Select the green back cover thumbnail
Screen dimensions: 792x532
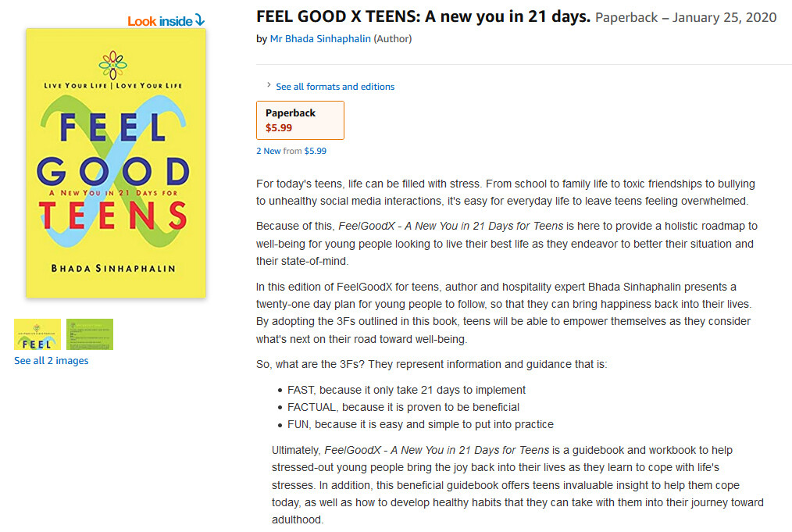point(90,334)
